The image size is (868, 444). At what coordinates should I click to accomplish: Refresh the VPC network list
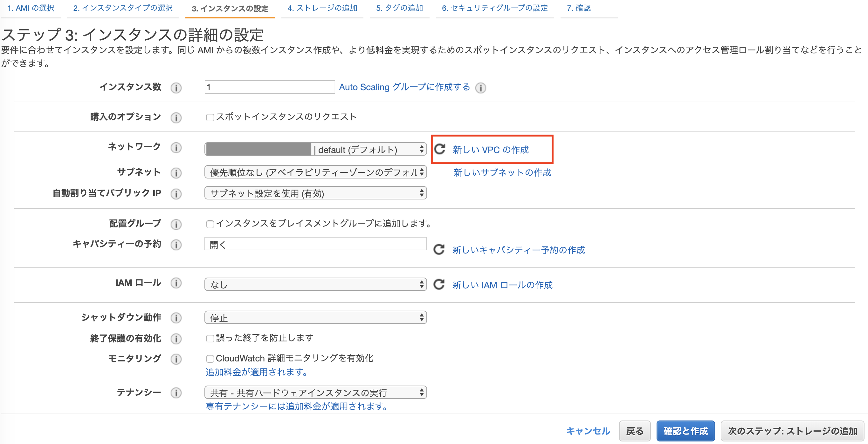tap(440, 150)
